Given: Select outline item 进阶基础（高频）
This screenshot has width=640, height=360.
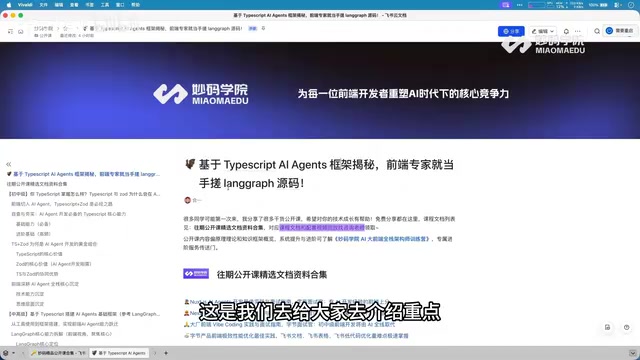Looking at the screenshot, I should [x=33, y=234].
